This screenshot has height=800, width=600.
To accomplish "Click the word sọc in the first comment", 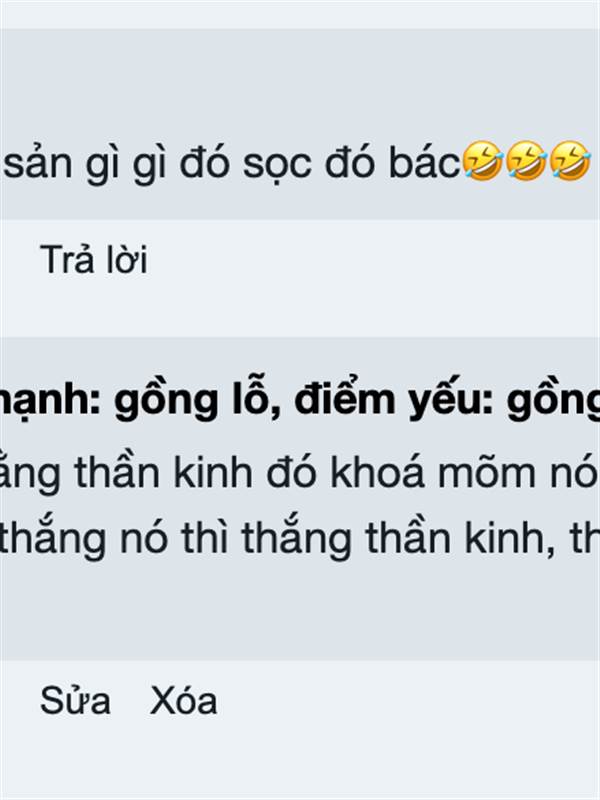I will (277, 163).
